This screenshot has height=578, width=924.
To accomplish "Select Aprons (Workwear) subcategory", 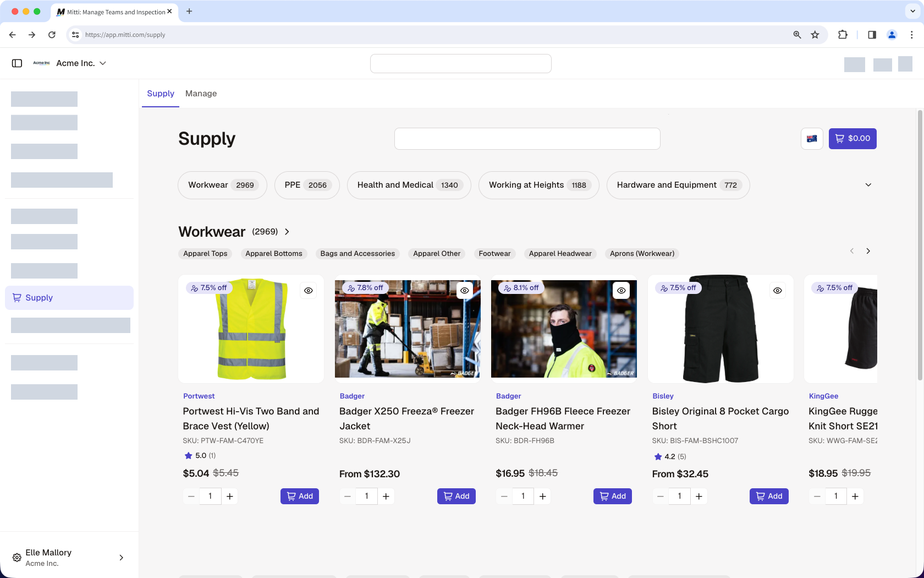I will tap(642, 254).
